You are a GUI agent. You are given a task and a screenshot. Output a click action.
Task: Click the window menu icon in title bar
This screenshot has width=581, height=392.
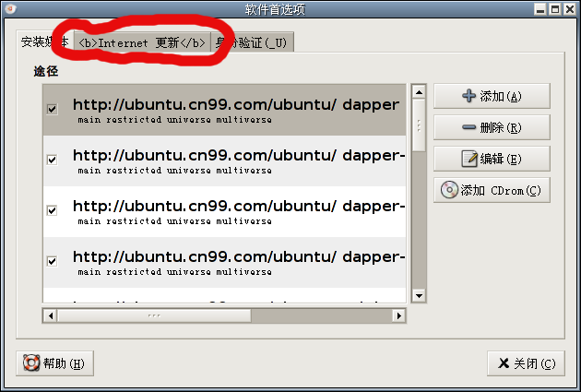[x=10, y=8]
